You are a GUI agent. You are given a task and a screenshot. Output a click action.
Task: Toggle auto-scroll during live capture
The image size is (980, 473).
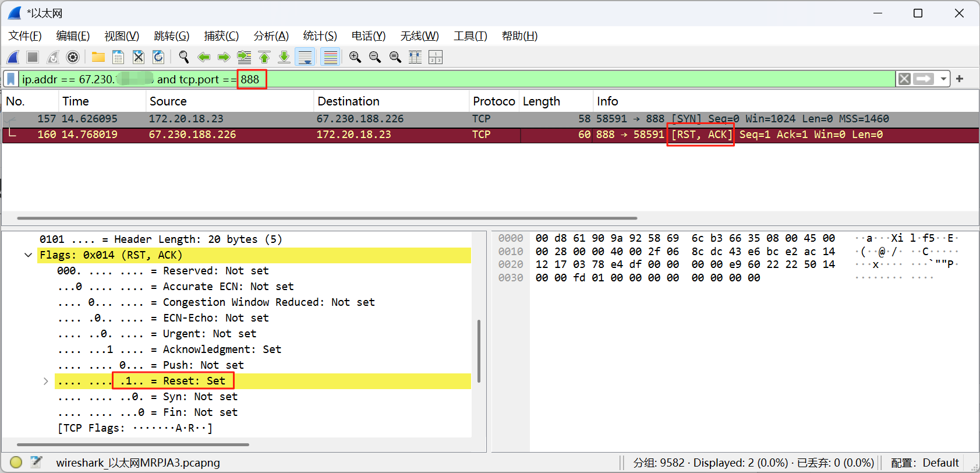click(305, 57)
